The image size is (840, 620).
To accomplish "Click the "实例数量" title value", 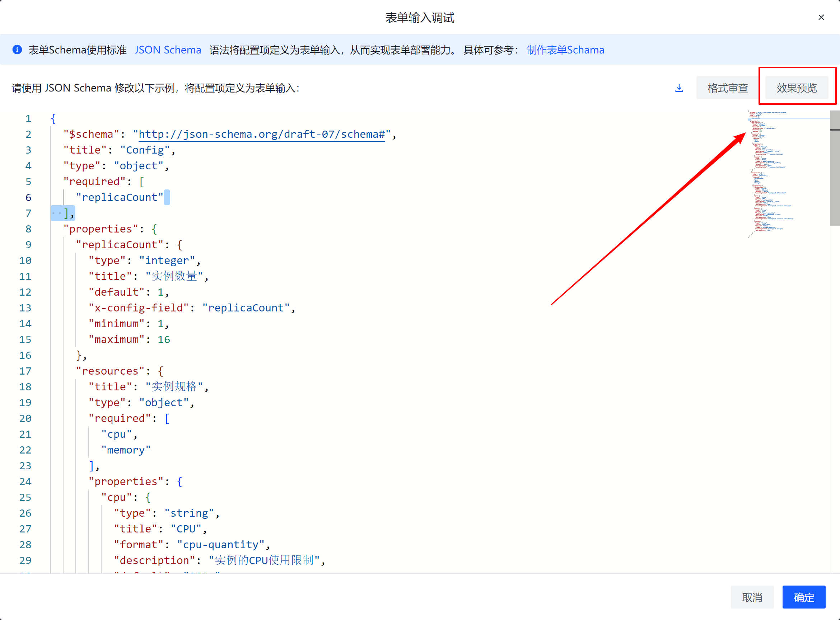I will [174, 276].
